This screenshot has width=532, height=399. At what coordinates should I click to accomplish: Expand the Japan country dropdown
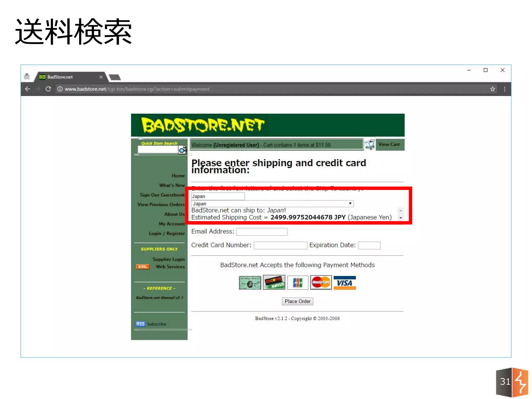tap(350, 204)
